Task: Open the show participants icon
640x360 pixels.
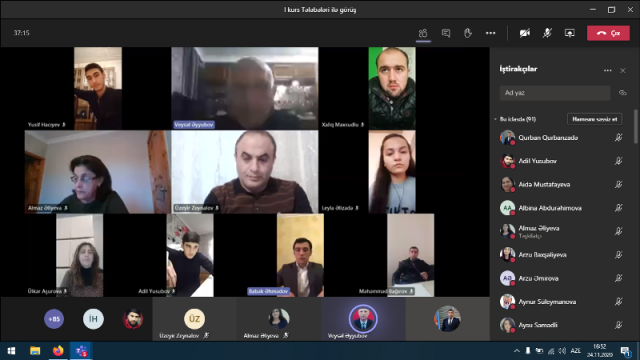Action: coord(423,33)
